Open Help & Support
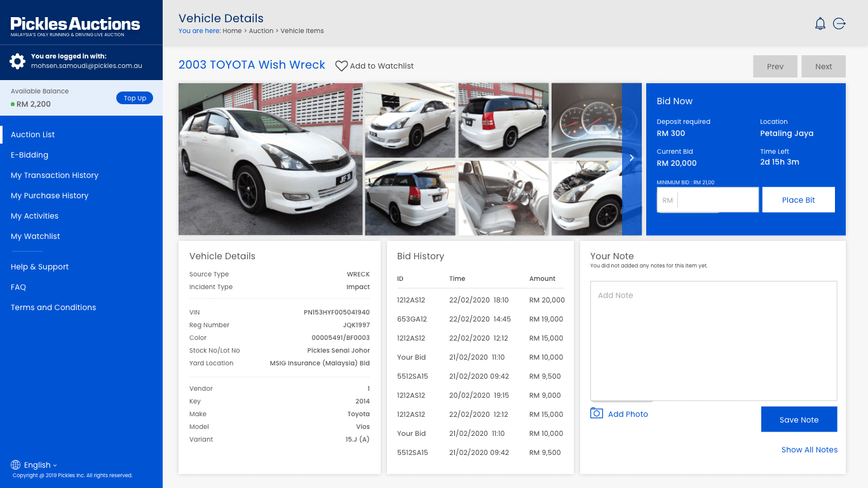Screen dimensions: 868x488 [39, 267]
